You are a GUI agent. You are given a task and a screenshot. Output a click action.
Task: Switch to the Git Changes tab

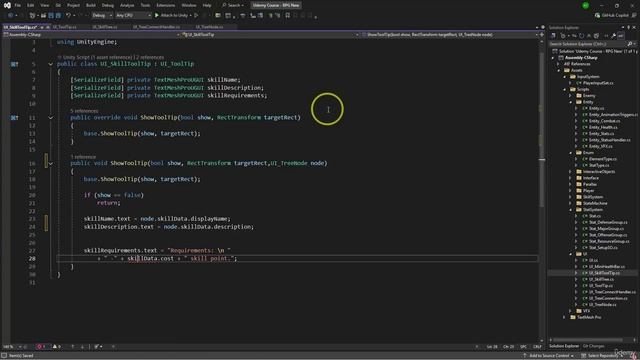click(x=593, y=346)
